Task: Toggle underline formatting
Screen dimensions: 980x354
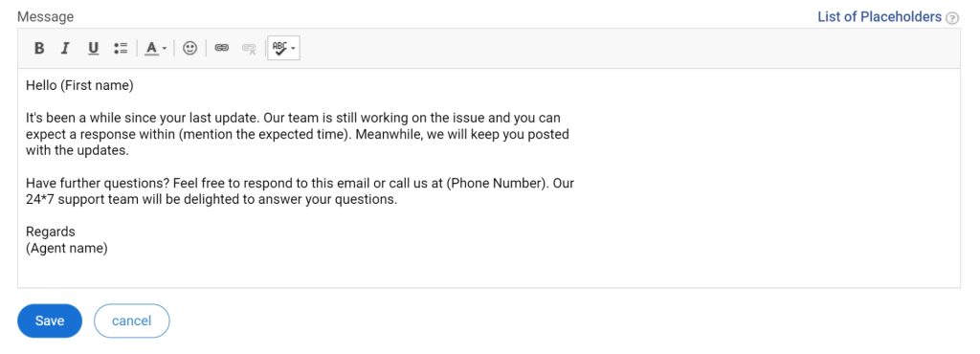Action: [x=94, y=48]
